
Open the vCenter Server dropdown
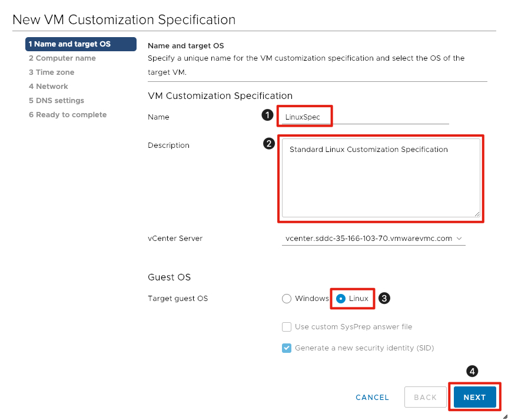(x=373, y=239)
